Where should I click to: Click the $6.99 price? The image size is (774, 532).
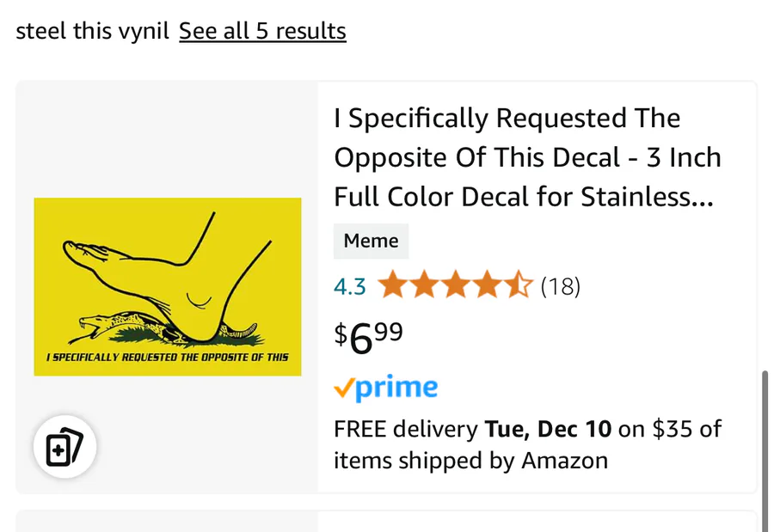click(x=369, y=337)
